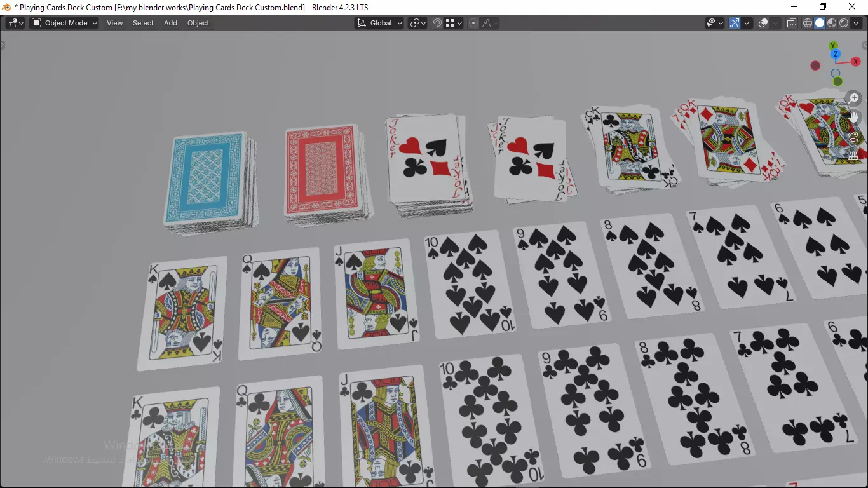
Task: Open the proportional editing falloff menu
Action: click(x=489, y=23)
